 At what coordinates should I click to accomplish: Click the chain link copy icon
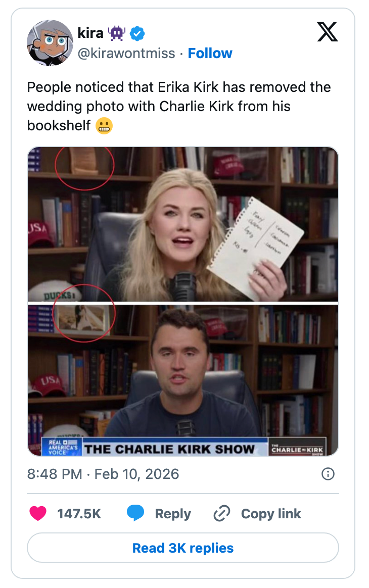click(x=221, y=513)
